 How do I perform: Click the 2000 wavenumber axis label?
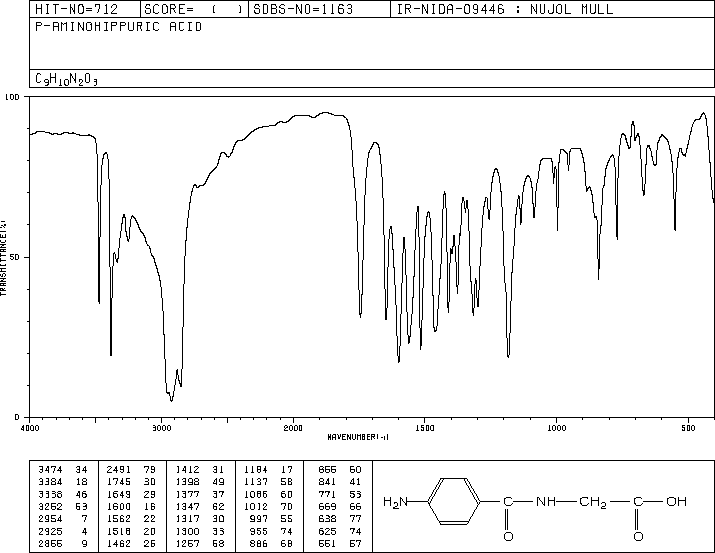coord(293,428)
